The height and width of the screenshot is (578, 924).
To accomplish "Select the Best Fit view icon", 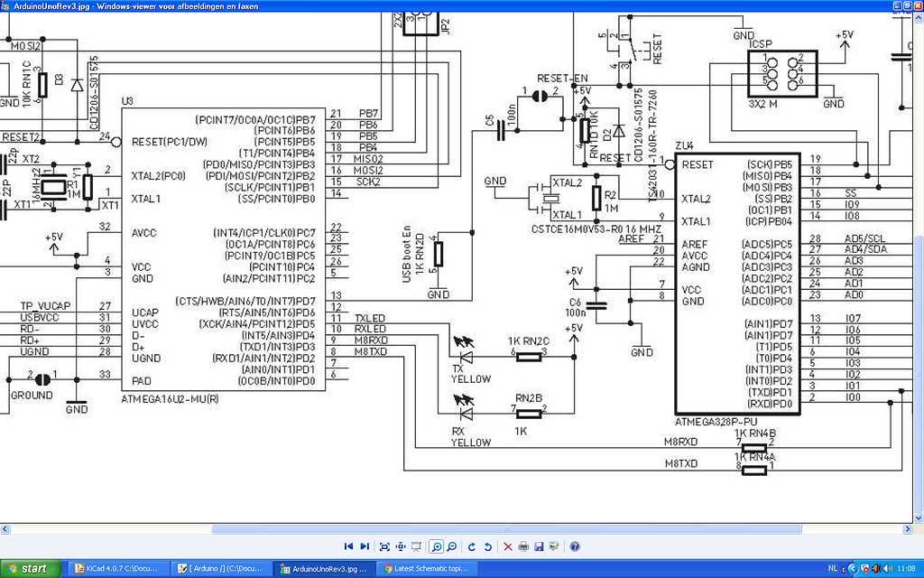I will tap(384, 546).
